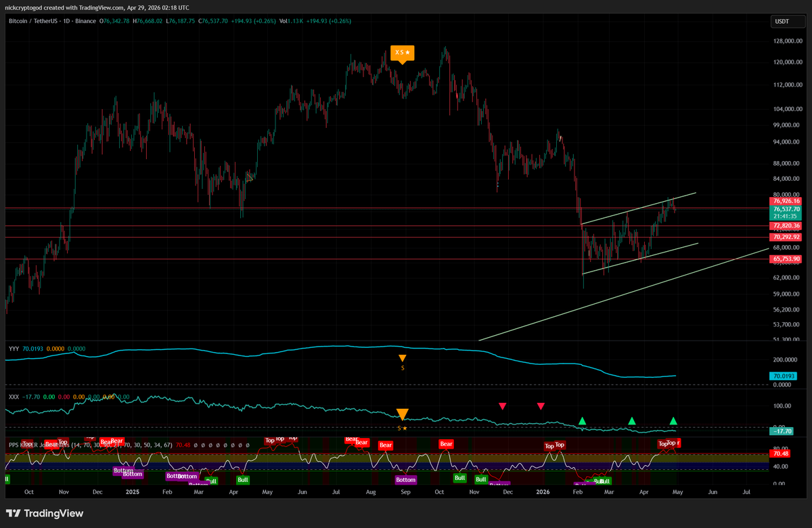812x528 pixels.
Task: Click 128,000.00 on the price axis
Action: (x=788, y=41)
